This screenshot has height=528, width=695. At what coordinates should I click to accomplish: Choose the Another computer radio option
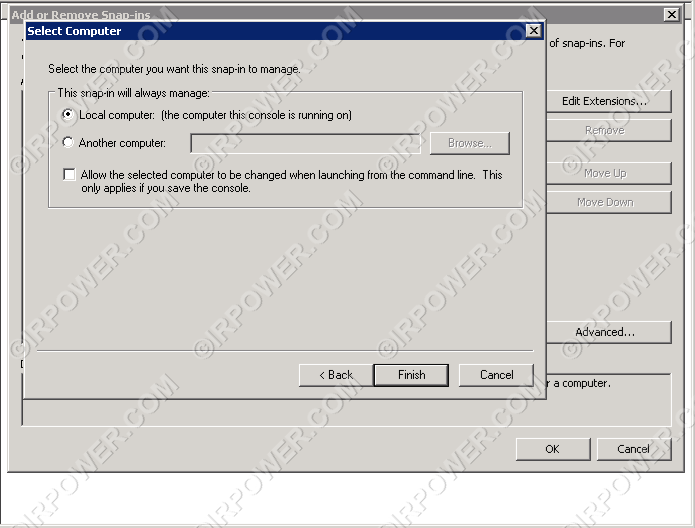(68, 143)
